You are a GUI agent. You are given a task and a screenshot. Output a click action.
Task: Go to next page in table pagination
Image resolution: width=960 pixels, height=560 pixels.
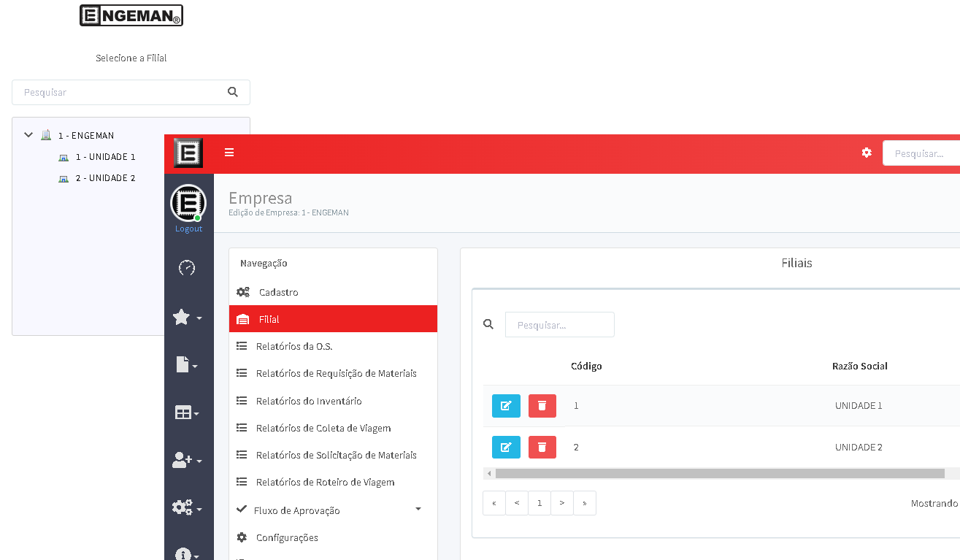pos(561,503)
